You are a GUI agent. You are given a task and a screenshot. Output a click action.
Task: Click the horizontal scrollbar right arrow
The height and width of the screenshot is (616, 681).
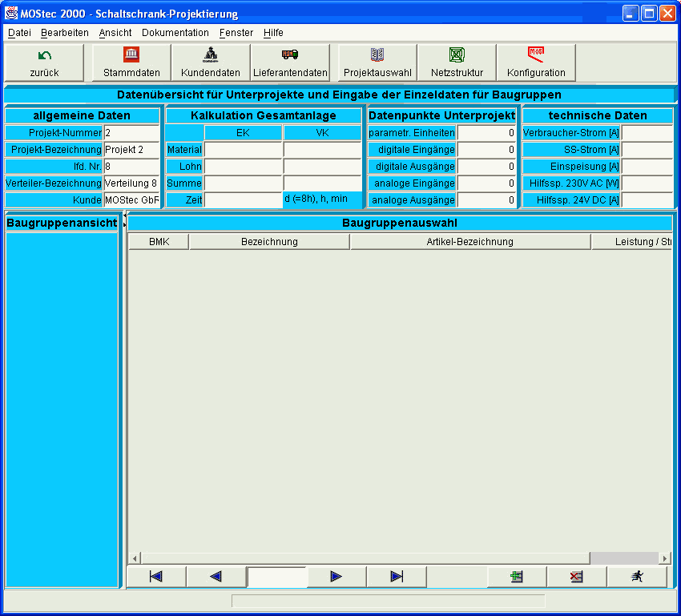(664, 558)
